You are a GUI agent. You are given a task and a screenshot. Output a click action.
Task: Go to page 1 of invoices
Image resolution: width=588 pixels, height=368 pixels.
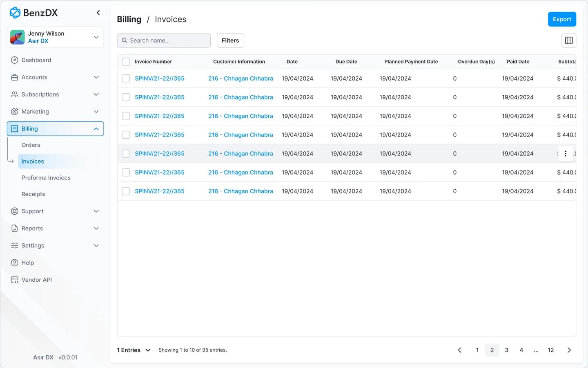pos(477,350)
